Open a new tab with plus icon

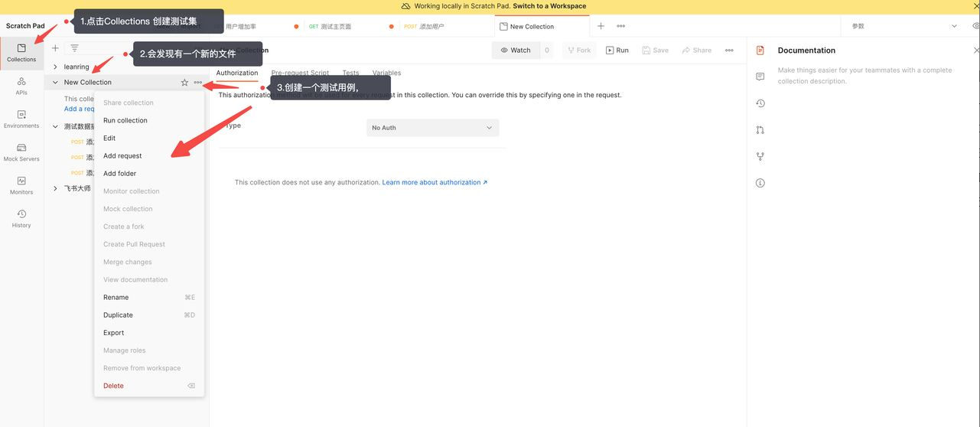(601, 26)
